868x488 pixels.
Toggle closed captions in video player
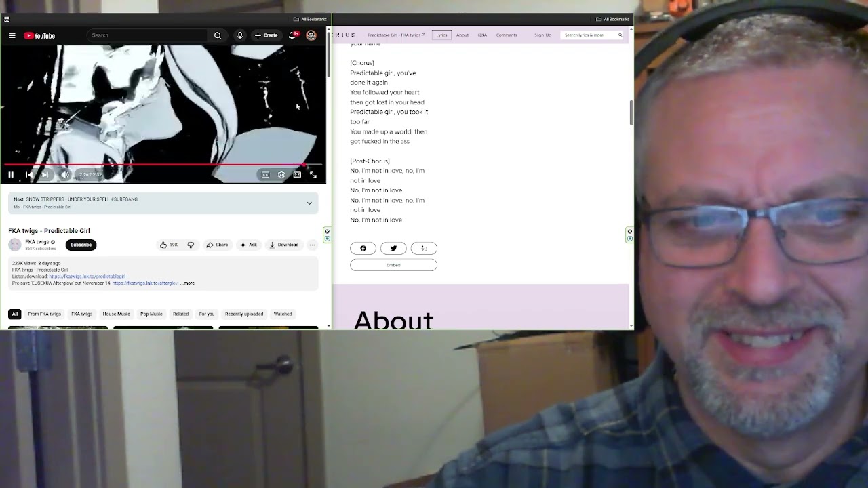point(265,175)
